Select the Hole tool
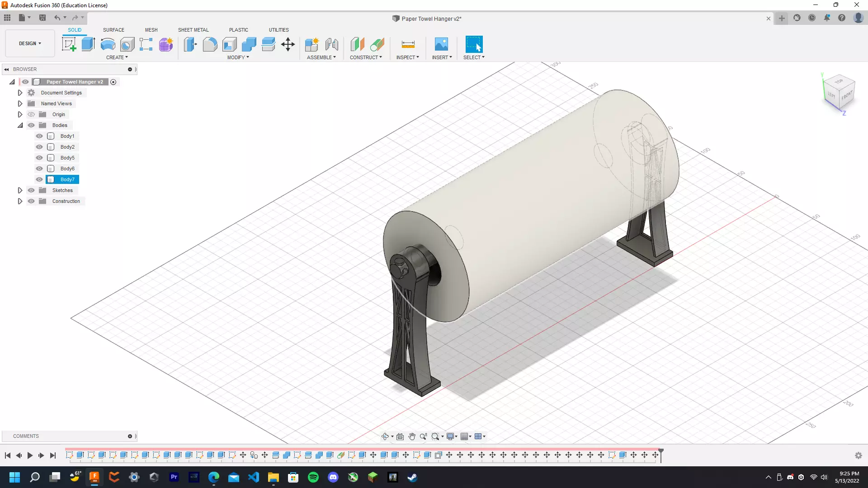This screenshot has height=488, width=868. (127, 44)
